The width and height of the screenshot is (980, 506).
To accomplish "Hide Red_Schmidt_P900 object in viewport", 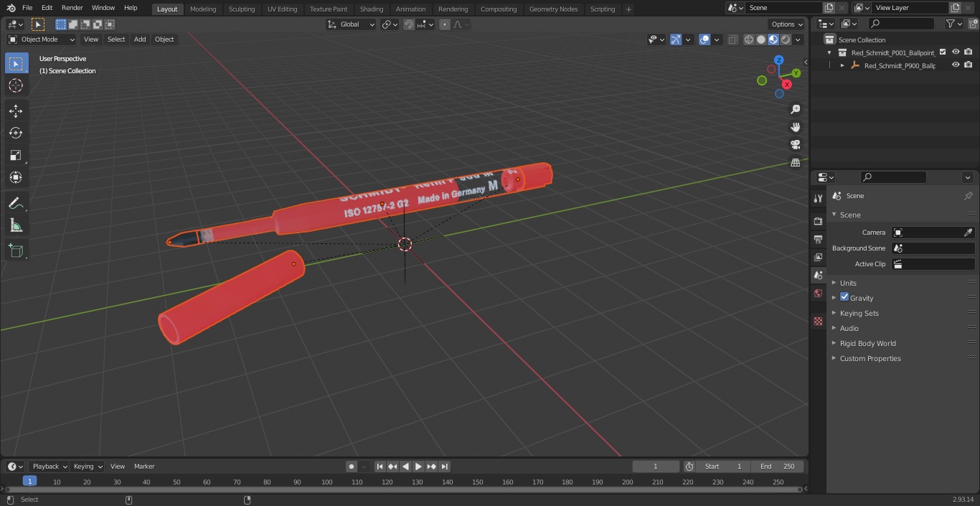I will click(x=956, y=65).
